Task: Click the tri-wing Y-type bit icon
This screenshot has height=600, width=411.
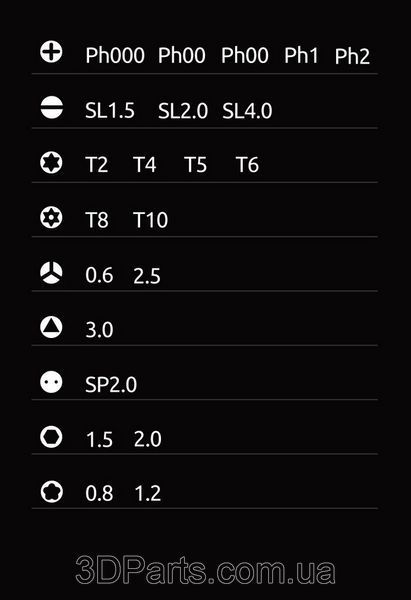Action: pos(51,273)
